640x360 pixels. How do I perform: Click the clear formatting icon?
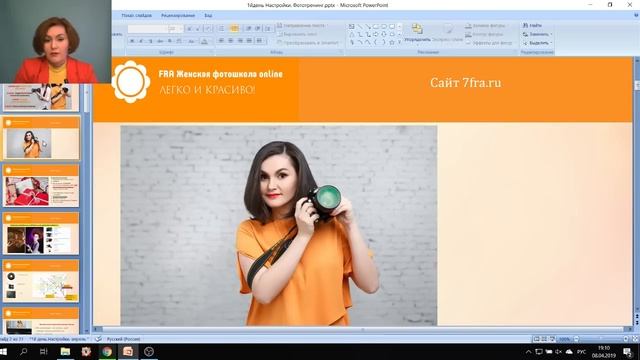[208, 29]
